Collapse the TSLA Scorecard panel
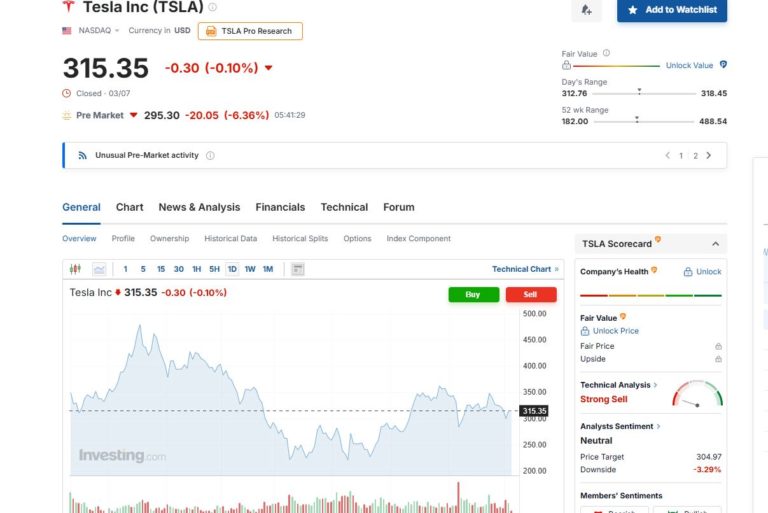The image size is (768, 513). coord(715,244)
